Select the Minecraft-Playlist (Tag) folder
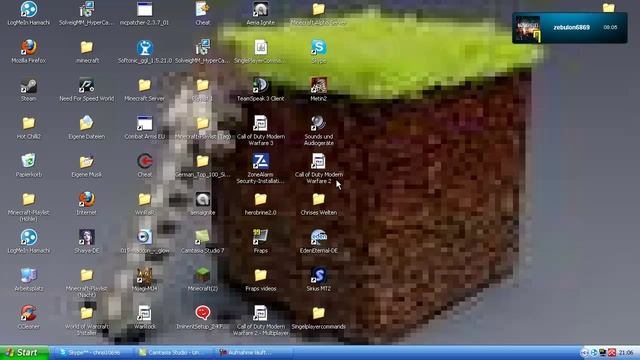 tap(202, 123)
